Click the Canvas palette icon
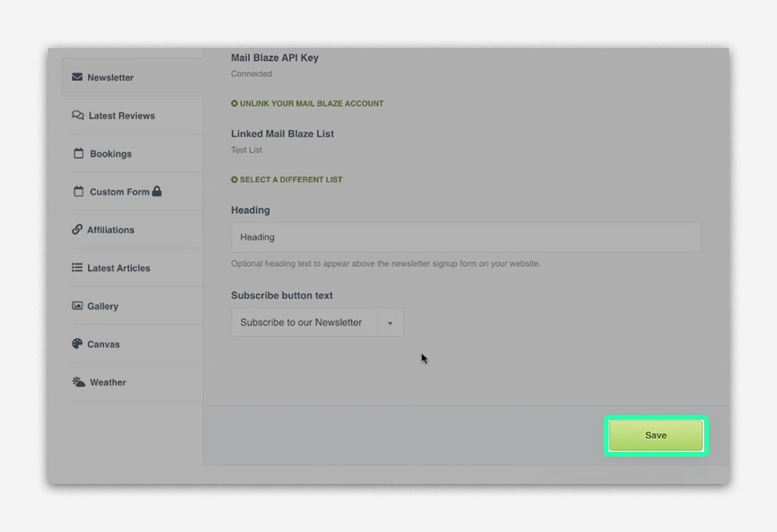 pos(77,344)
